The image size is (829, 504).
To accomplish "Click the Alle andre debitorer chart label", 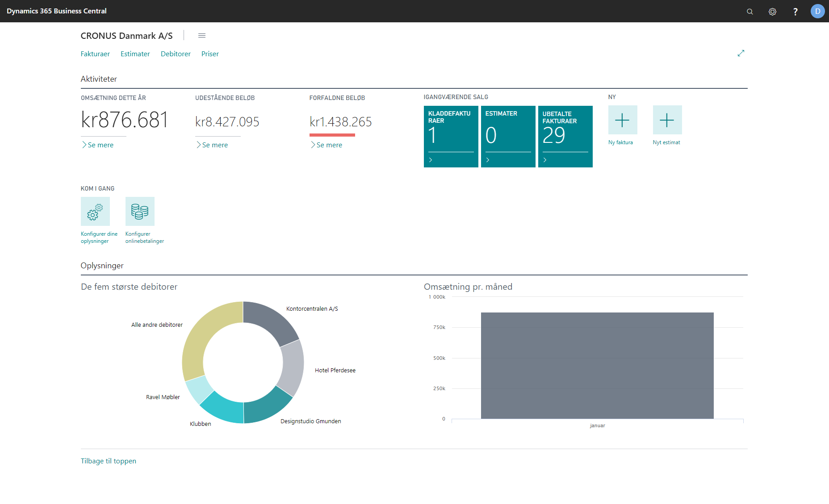I will click(x=157, y=325).
